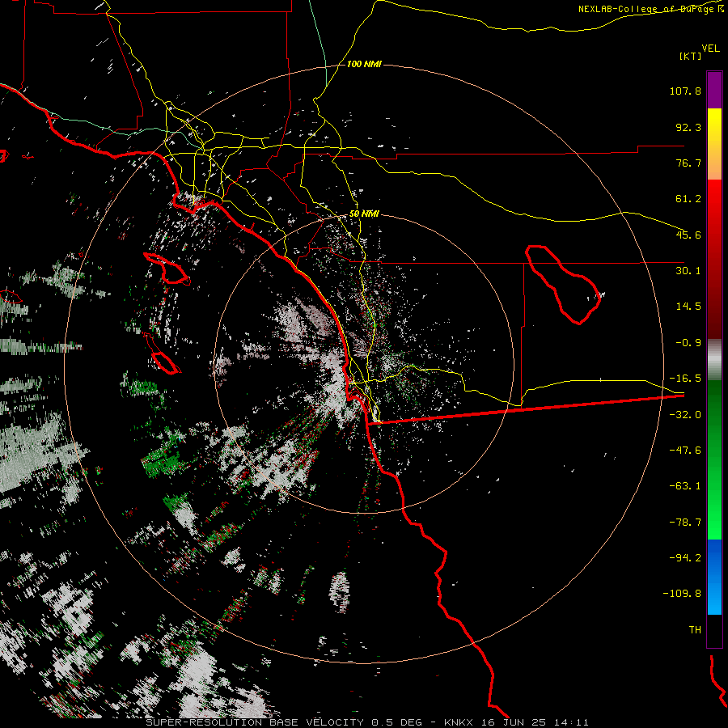Select the 107.8 velocity scale value
Image resolution: width=728 pixels, height=728 pixels.
click(685, 91)
